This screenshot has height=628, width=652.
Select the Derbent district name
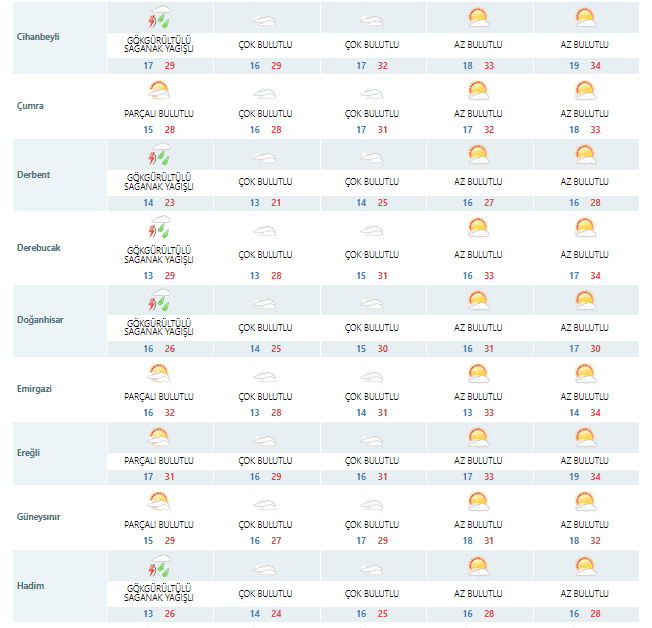(x=34, y=175)
